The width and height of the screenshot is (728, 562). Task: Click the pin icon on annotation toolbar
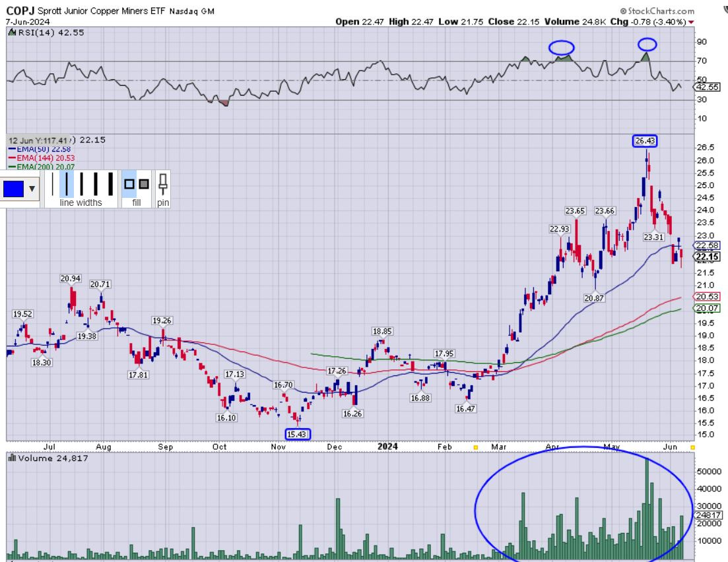(x=163, y=184)
